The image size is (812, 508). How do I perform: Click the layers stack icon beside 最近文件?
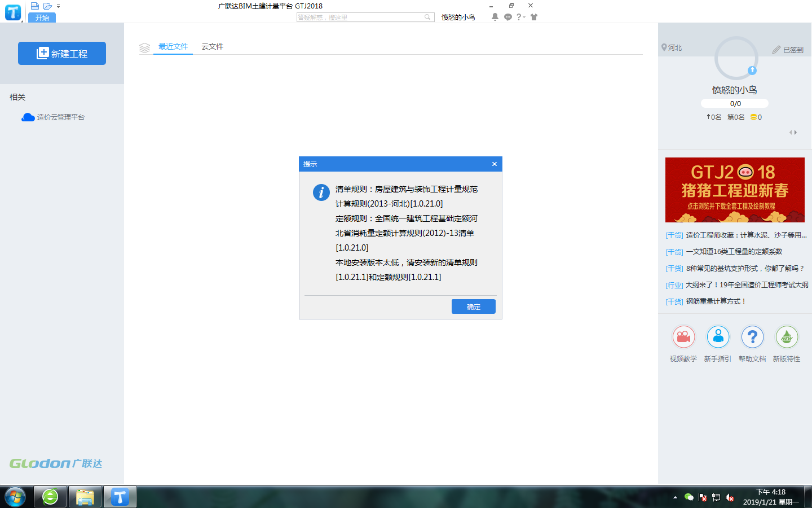pyautogui.click(x=144, y=48)
